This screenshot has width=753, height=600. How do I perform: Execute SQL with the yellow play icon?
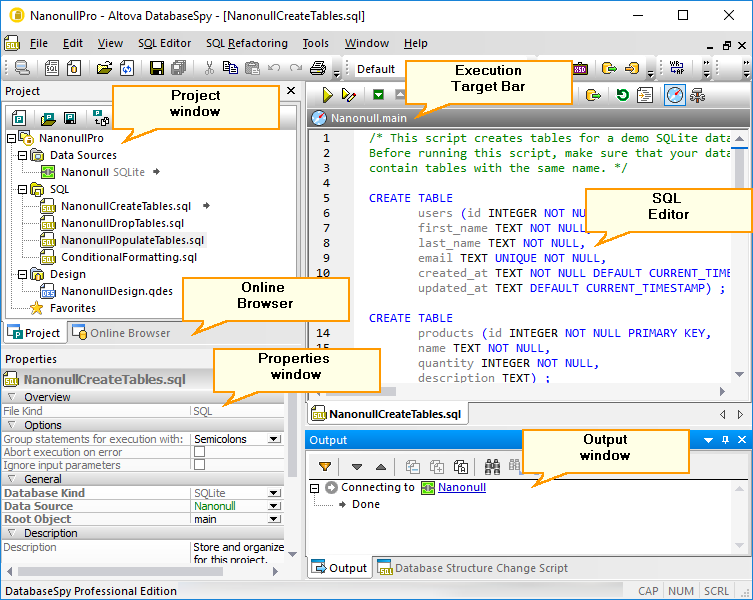pos(328,95)
